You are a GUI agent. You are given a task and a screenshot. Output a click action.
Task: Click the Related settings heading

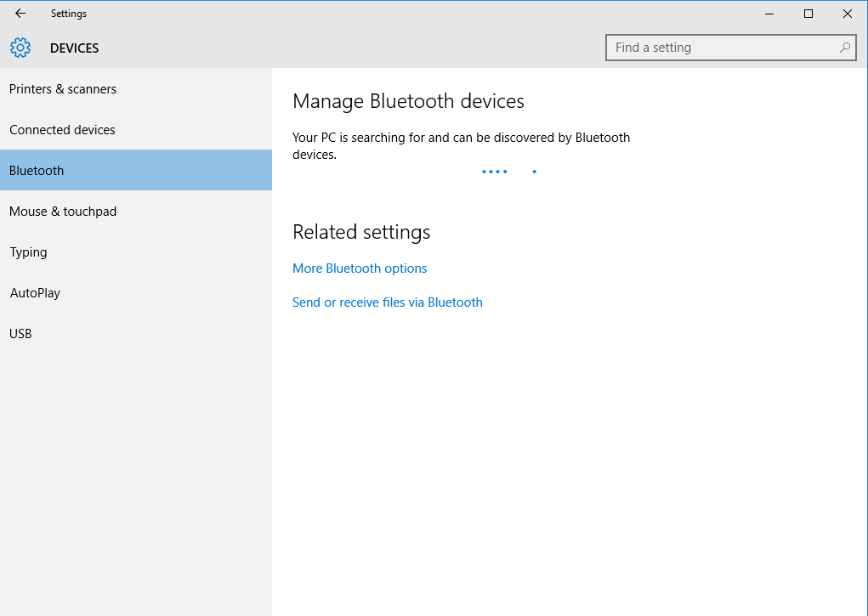point(361,232)
